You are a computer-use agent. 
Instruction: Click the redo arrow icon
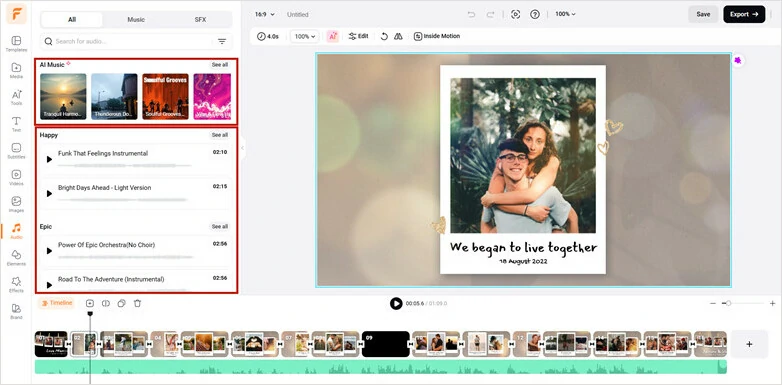490,14
